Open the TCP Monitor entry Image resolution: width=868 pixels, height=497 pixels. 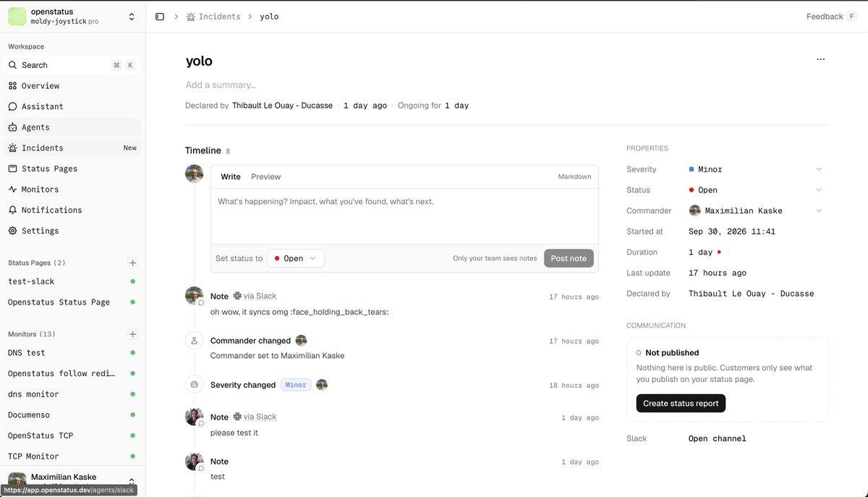coord(72,456)
